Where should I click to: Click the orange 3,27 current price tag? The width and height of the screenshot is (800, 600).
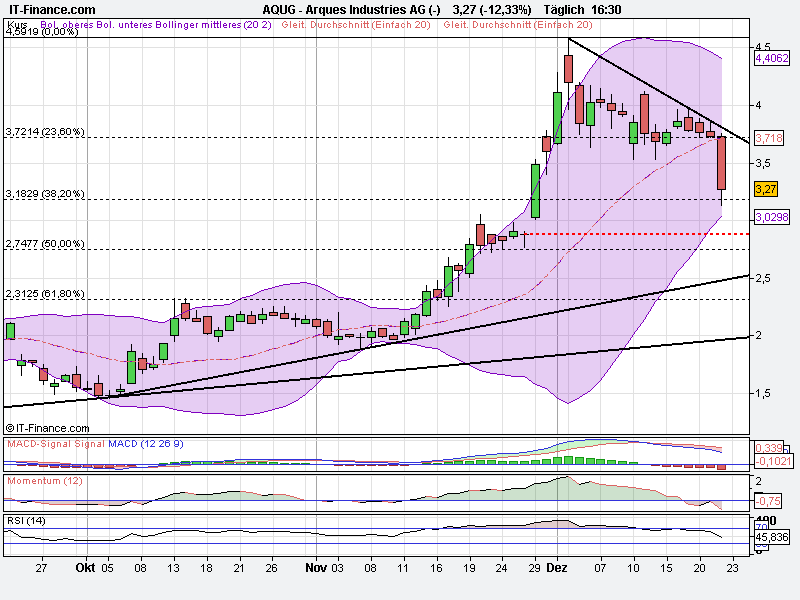(x=766, y=189)
